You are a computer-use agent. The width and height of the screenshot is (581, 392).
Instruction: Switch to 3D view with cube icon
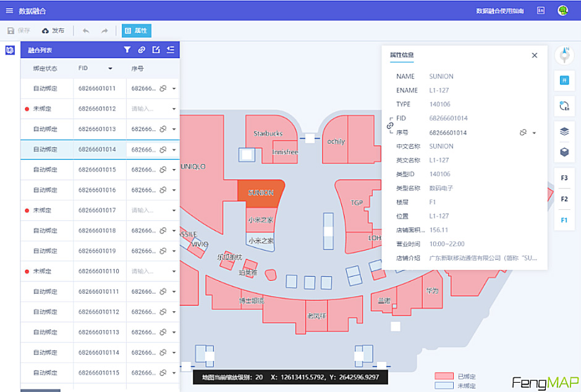coord(564,151)
